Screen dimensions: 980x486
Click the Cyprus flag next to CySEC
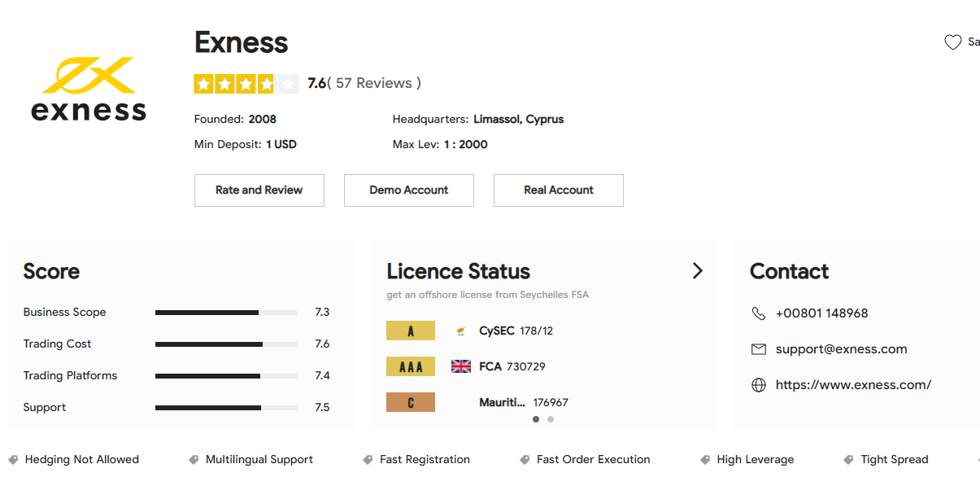(461, 331)
